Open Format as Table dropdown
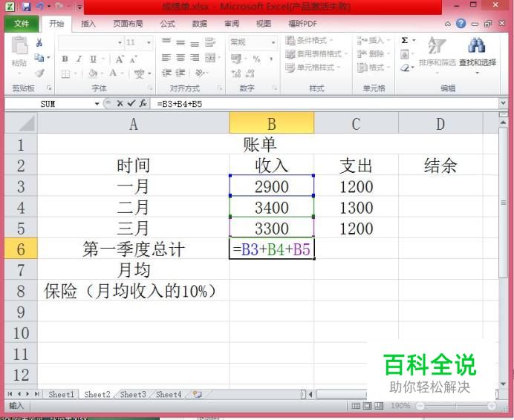 click(x=316, y=53)
